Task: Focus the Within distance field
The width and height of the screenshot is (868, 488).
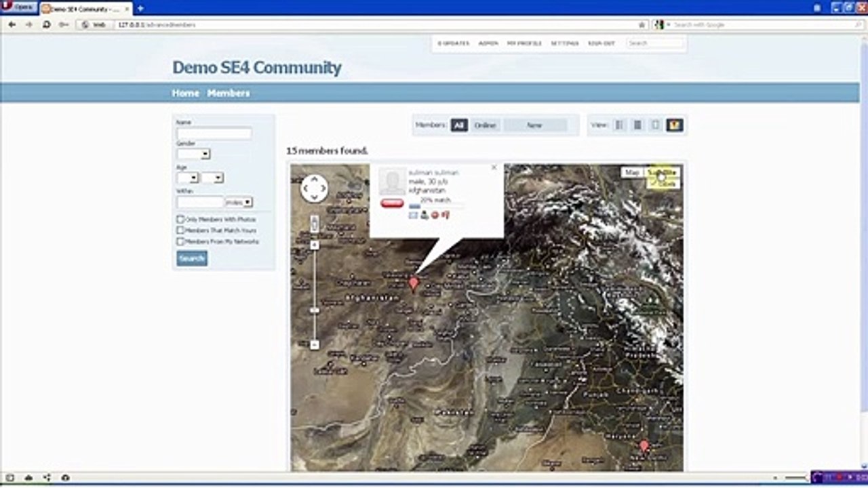Action: click(200, 202)
